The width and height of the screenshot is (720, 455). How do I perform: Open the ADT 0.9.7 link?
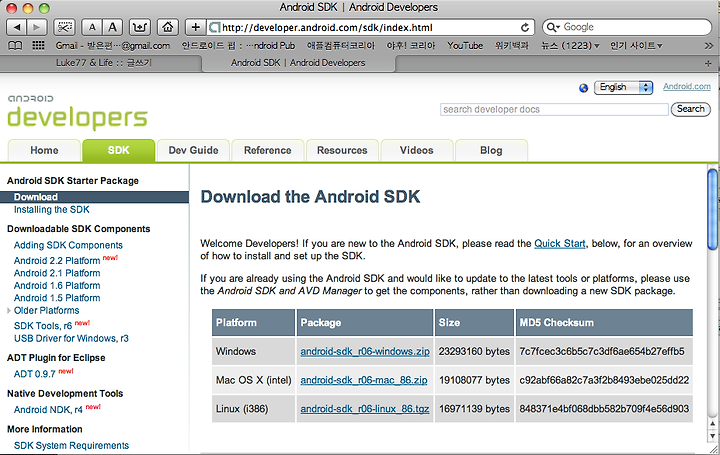pos(34,374)
